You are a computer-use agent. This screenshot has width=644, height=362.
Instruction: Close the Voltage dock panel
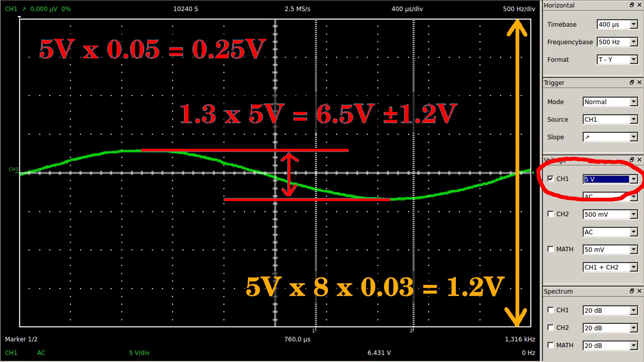pyautogui.click(x=639, y=160)
